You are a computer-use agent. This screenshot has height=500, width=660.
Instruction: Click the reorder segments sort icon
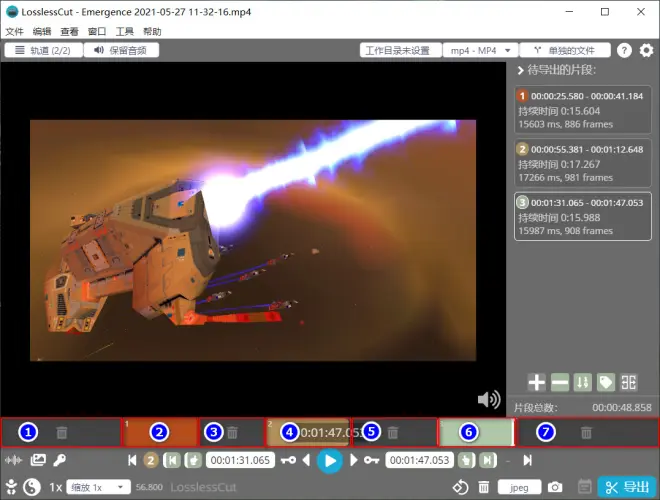click(583, 383)
